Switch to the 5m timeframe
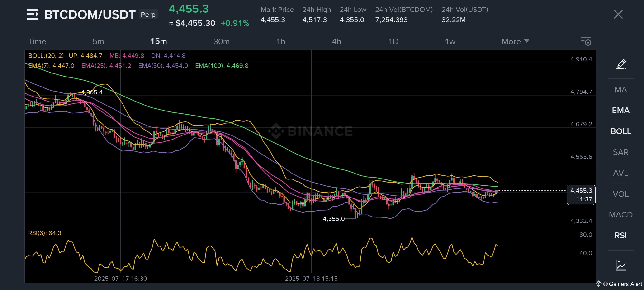Viewport: 644px width, 290px height. pyautogui.click(x=98, y=41)
